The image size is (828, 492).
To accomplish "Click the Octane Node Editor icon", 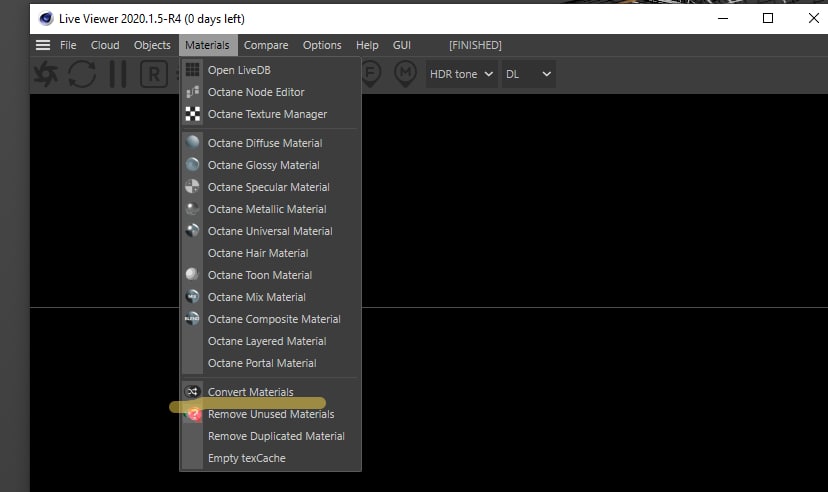I will click(x=193, y=92).
